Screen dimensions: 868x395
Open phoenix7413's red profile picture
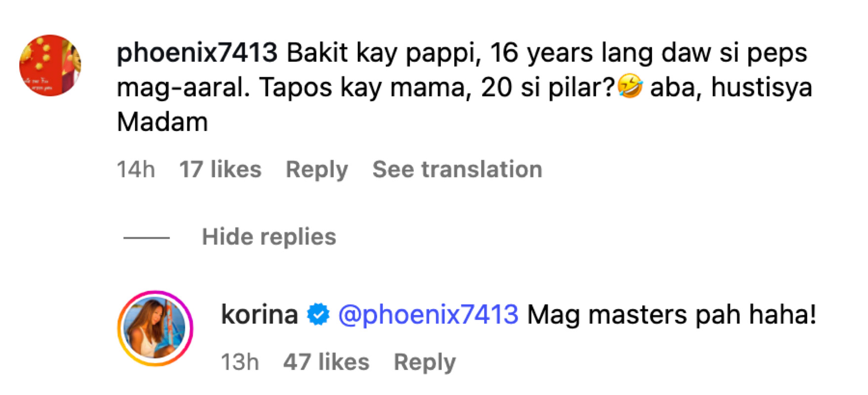[50, 65]
